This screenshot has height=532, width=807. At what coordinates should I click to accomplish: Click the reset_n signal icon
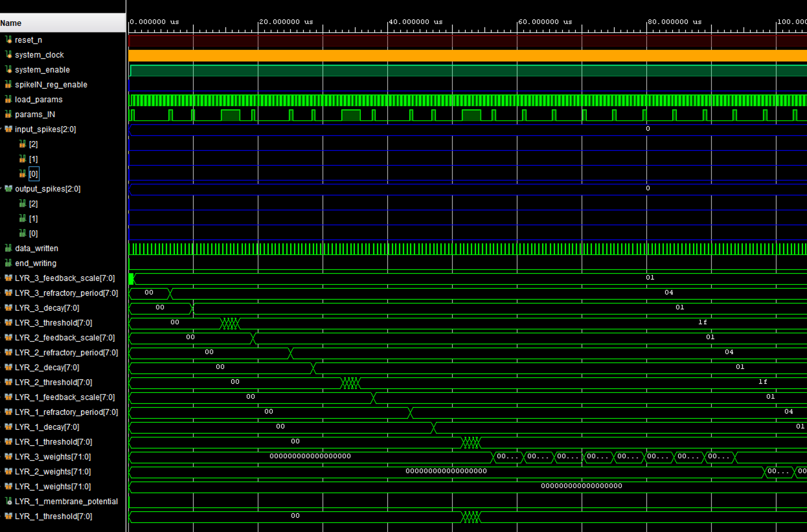point(9,40)
